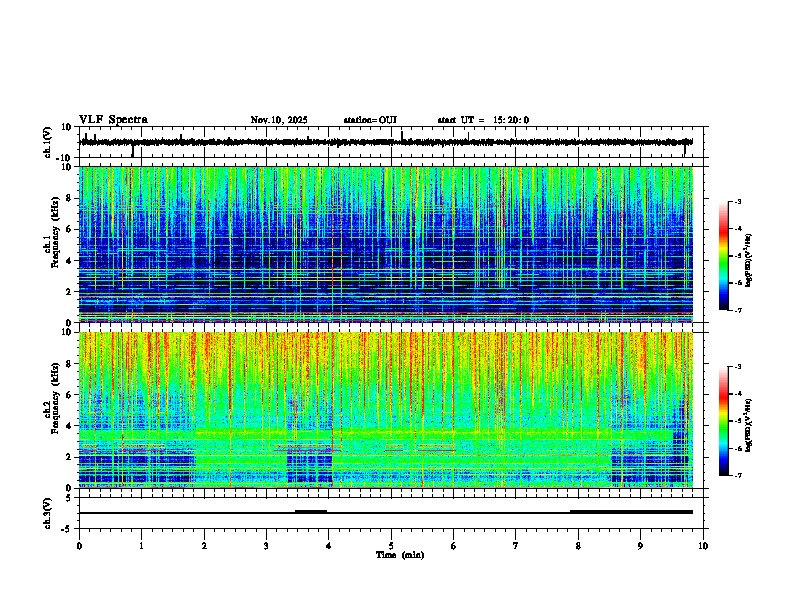
Task: Click the raised ch.3 step after 8 minutes
Action: tap(631, 512)
